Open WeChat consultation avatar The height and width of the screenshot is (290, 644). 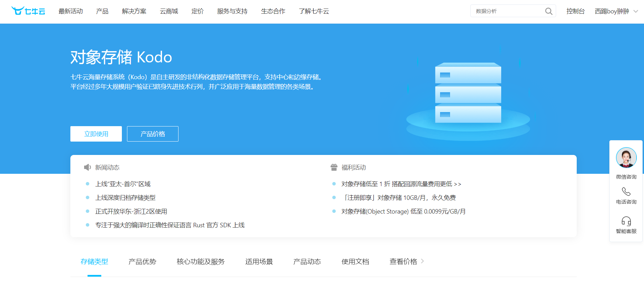click(x=626, y=158)
